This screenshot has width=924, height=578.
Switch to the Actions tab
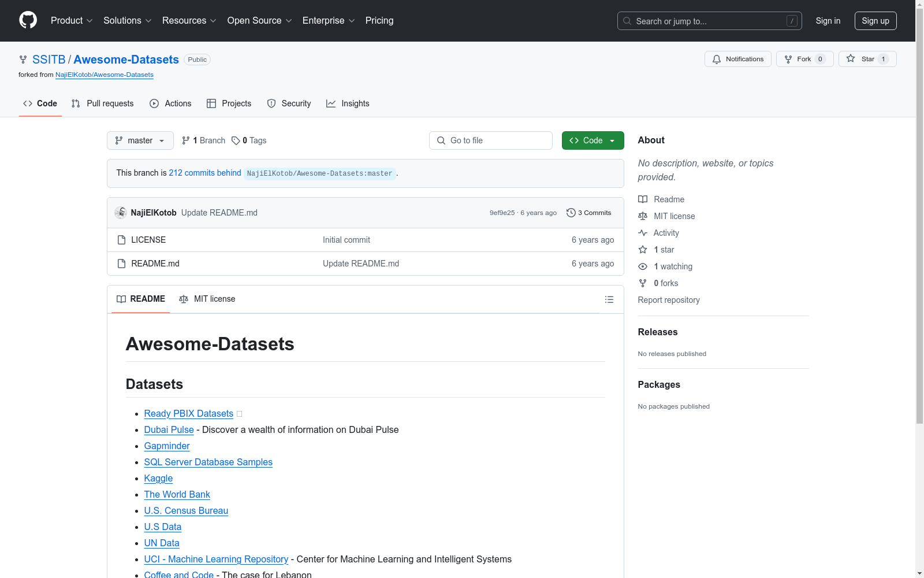tap(170, 103)
